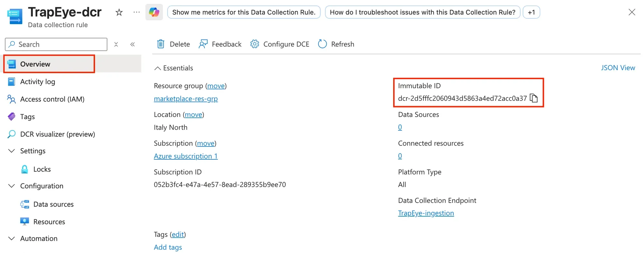Close the blade with the X icon
Image resolution: width=644 pixels, height=253 pixels.
tap(632, 12)
